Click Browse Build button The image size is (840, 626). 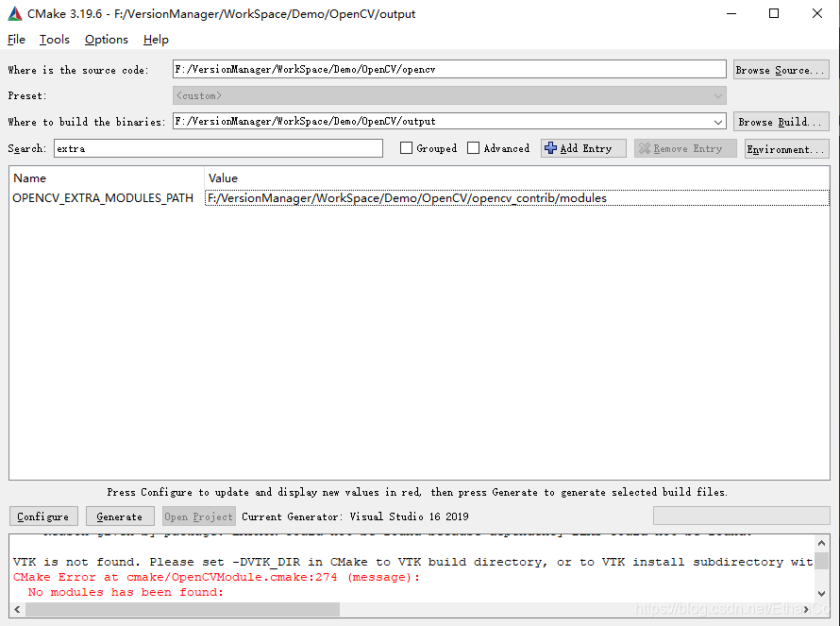pos(781,122)
